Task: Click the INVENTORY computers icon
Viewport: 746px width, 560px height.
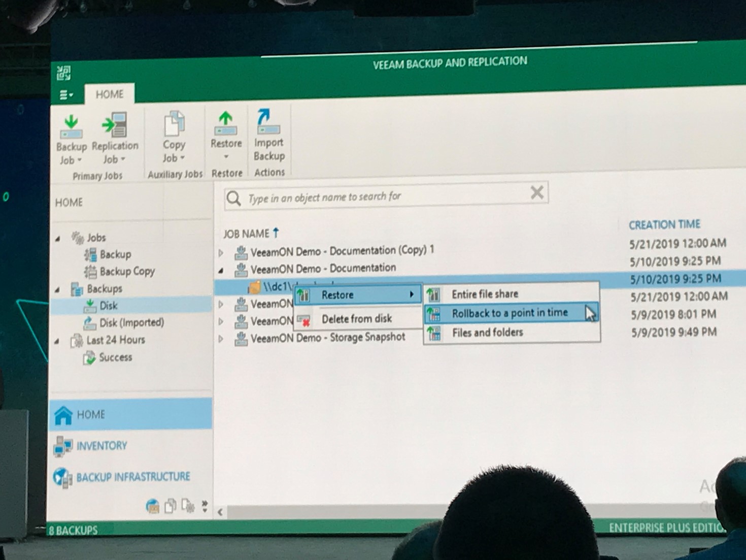Action: [63, 446]
